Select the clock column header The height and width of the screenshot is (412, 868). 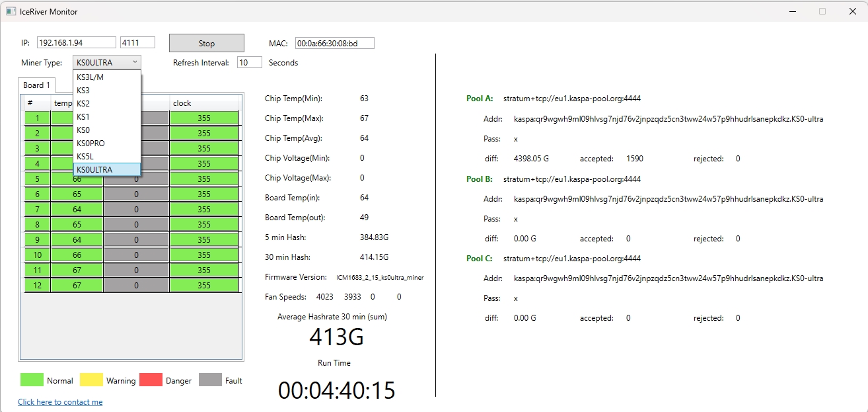coord(203,103)
